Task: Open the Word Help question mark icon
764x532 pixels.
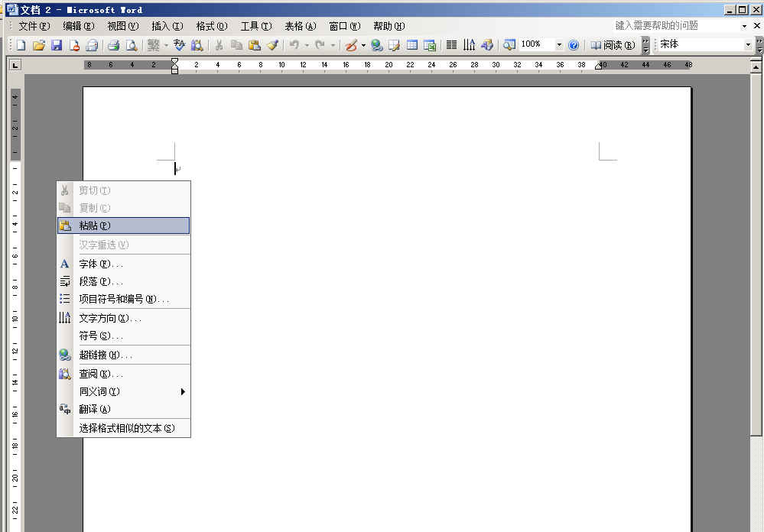Action: pos(574,45)
